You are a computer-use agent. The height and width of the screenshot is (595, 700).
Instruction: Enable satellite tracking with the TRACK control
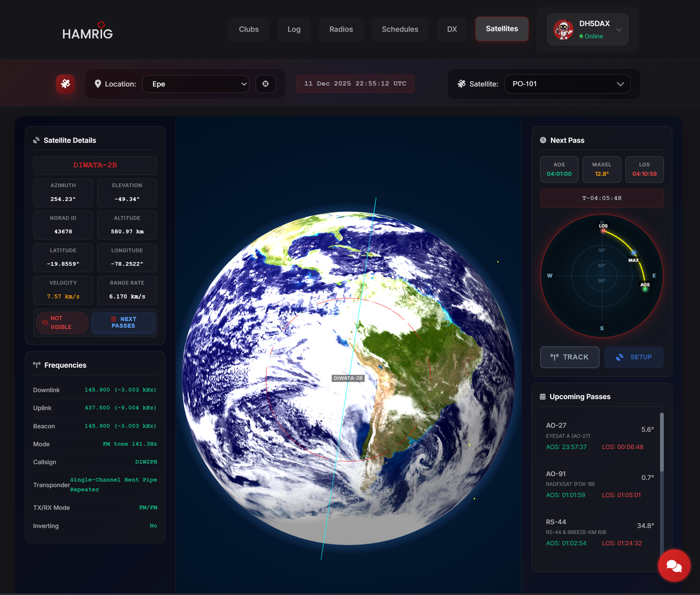coord(569,357)
